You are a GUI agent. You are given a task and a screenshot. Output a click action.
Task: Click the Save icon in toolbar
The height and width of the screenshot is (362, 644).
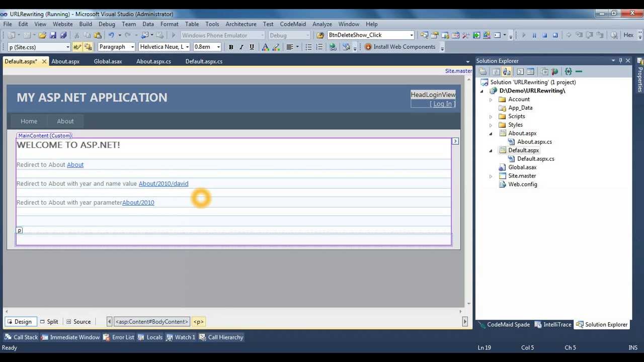pos(53,35)
